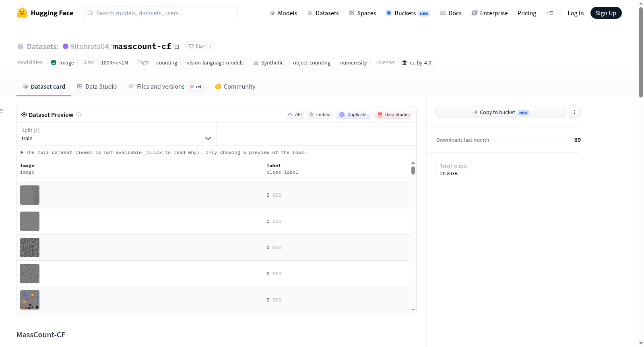Click the numerosity tag
The image size is (644, 347).
tap(353, 62)
